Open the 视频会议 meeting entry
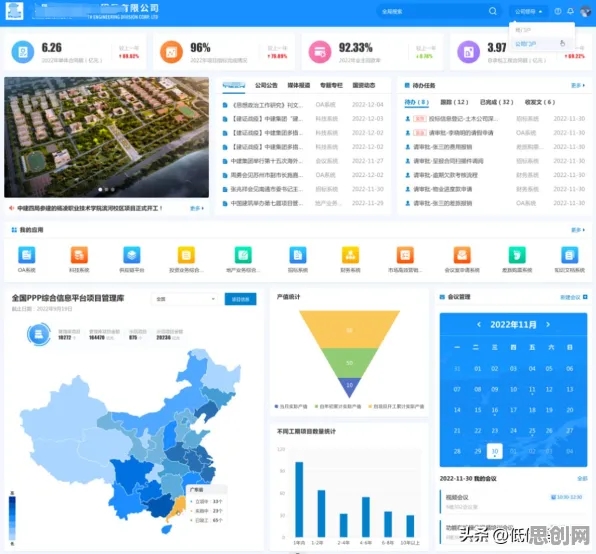 coord(513,502)
